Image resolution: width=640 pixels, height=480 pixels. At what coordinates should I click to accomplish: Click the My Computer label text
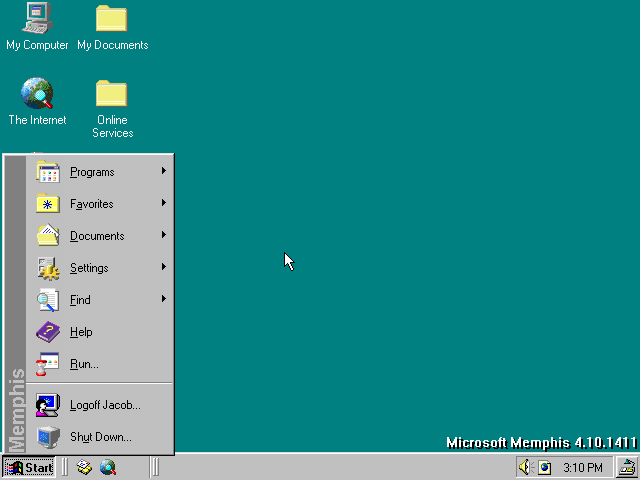[x=37, y=45]
